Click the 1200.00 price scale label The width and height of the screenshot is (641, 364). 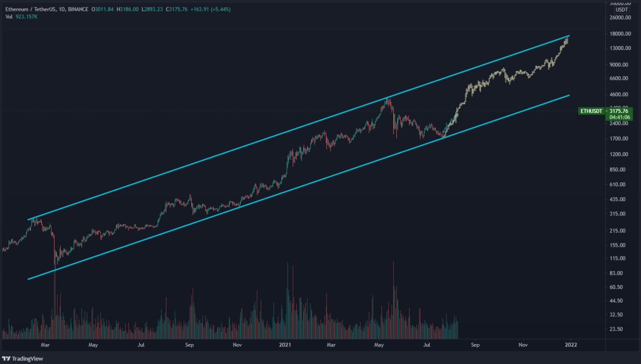coord(619,154)
